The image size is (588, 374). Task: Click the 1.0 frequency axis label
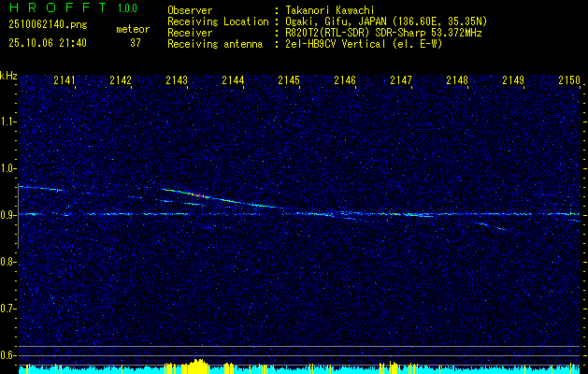[x=8, y=168]
